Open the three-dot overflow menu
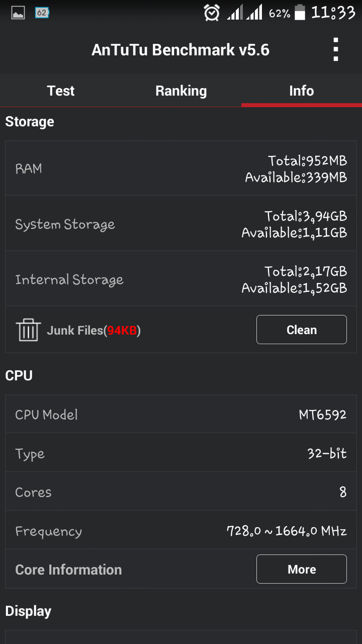Image resolution: width=362 pixels, height=644 pixels. pyautogui.click(x=336, y=50)
